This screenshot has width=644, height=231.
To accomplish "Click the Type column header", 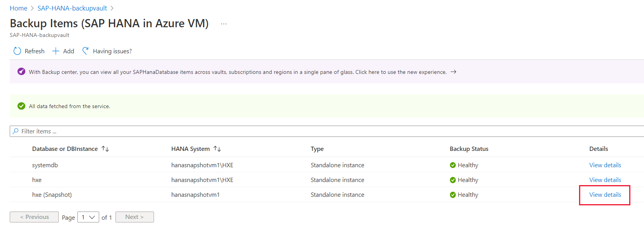I will point(317,149).
